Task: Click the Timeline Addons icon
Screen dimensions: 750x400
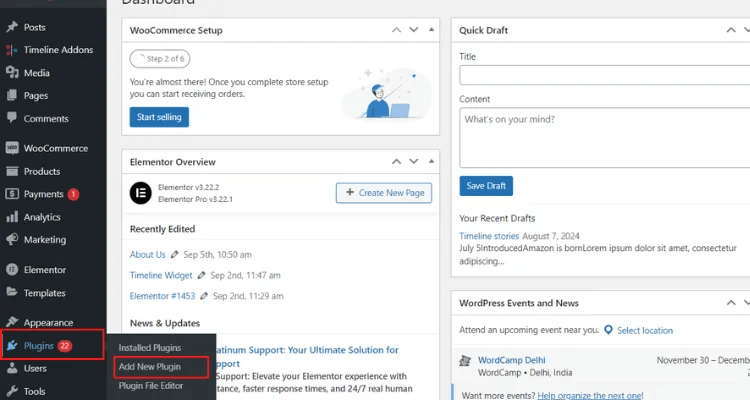Action: [12, 50]
